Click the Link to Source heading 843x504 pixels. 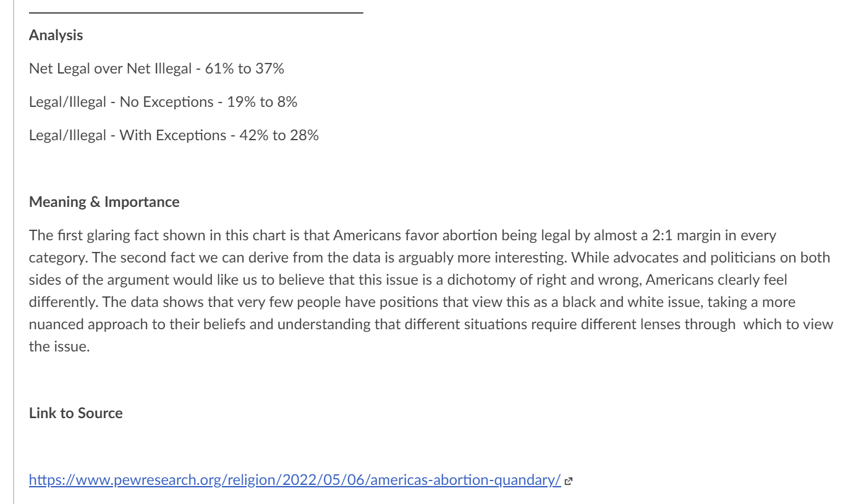(x=75, y=413)
